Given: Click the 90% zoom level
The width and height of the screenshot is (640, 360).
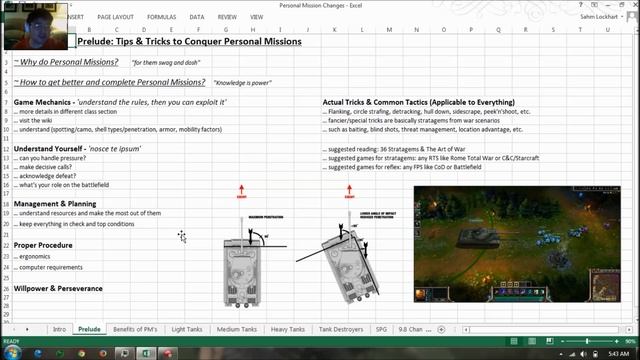Looking at the screenshot, I should pos(630,341).
